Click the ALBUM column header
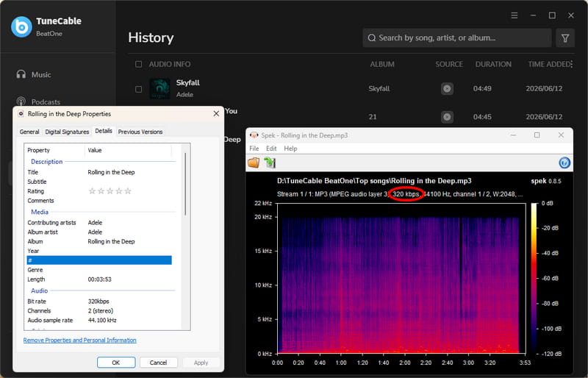588x378 pixels. (382, 64)
